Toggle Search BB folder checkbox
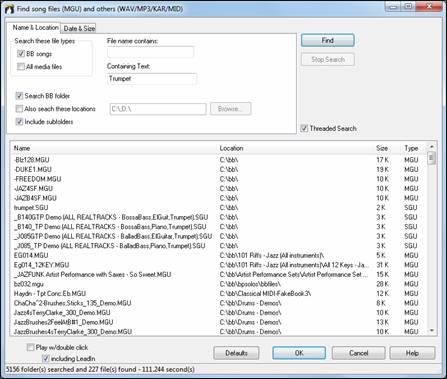 [x=19, y=96]
